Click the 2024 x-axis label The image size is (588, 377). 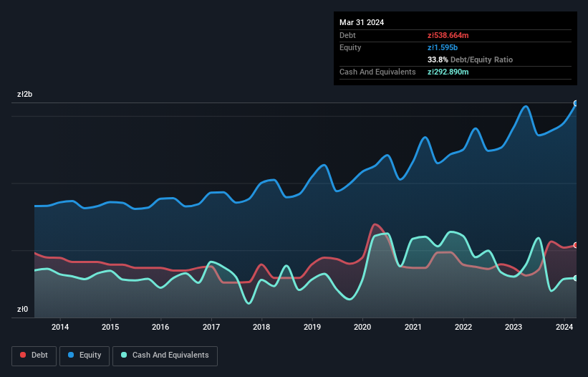pyautogui.click(x=564, y=327)
